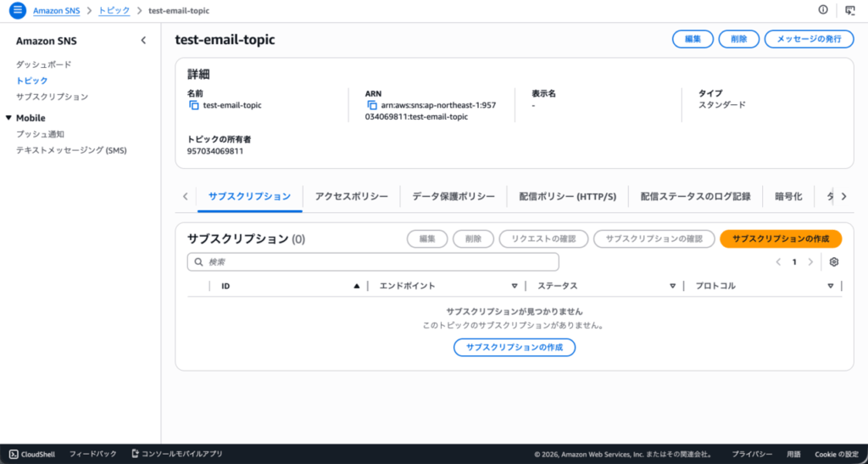Open トピック in sidebar
The width and height of the screenshot is (868, 464).
(31, 81)
